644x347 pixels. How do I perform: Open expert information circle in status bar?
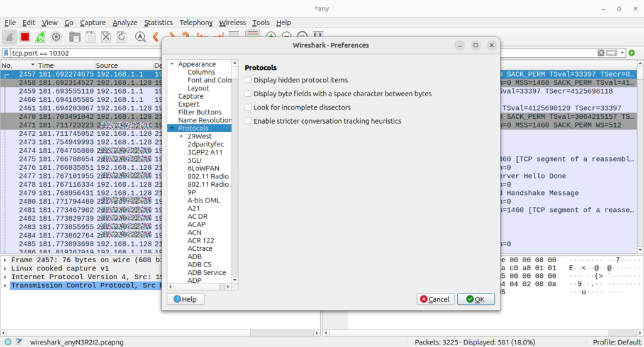(x=8, y=342)
